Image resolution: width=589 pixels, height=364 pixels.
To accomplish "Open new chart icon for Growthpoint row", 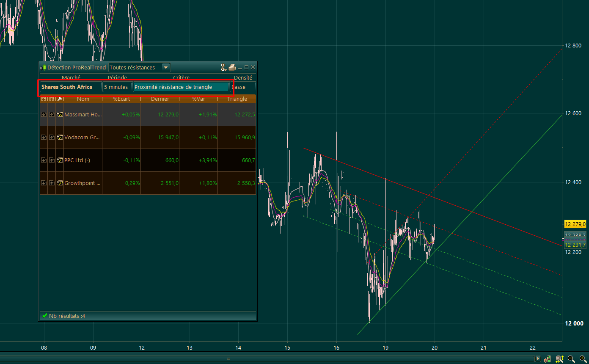I will pos(60,183).
